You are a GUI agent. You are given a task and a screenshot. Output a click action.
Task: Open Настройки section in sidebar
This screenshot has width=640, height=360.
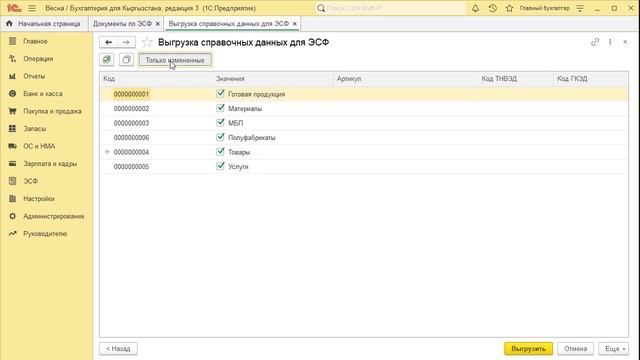[39, 199]
